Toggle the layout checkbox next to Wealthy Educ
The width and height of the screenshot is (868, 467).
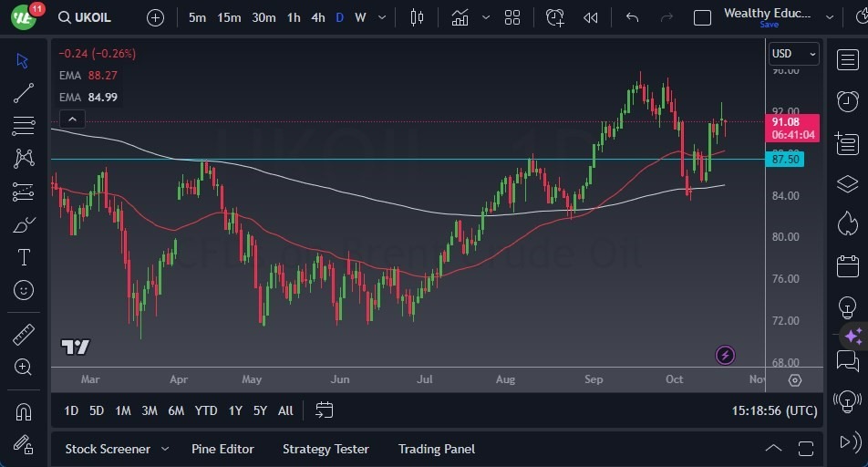click(x=702, y=17)
